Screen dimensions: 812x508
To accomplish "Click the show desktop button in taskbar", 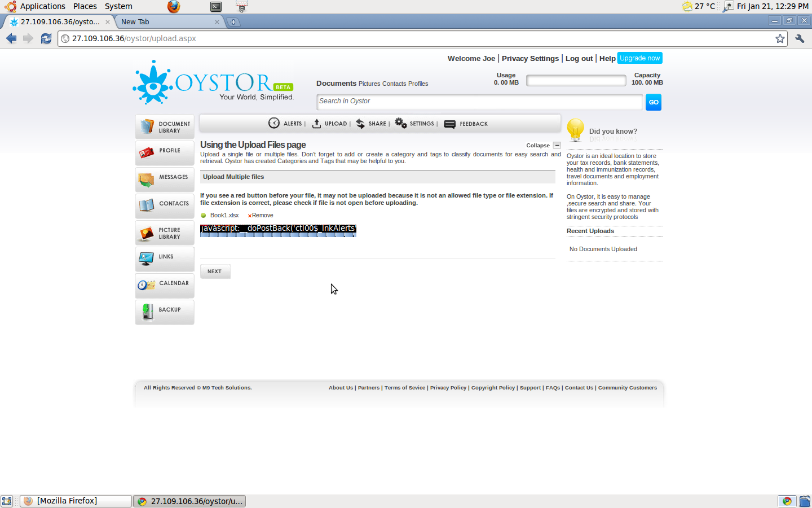I will point(7,501).
